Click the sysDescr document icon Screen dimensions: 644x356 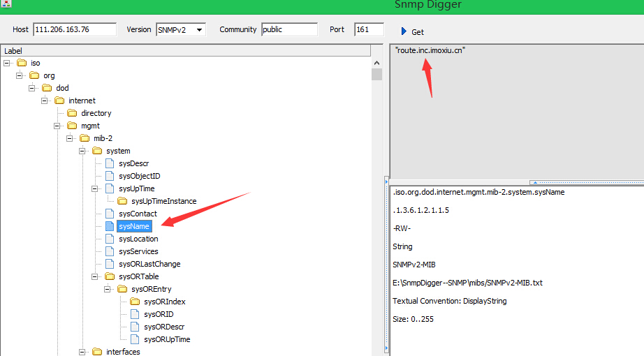pyautogui.click(x=110, y=163)
